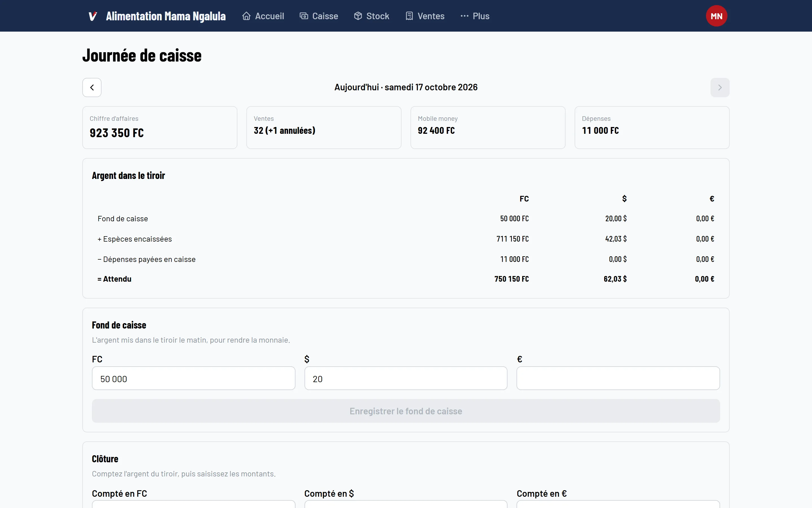Open Stock via the box icon
Viewport: 812px width, 508px height.
click(358, 16)
